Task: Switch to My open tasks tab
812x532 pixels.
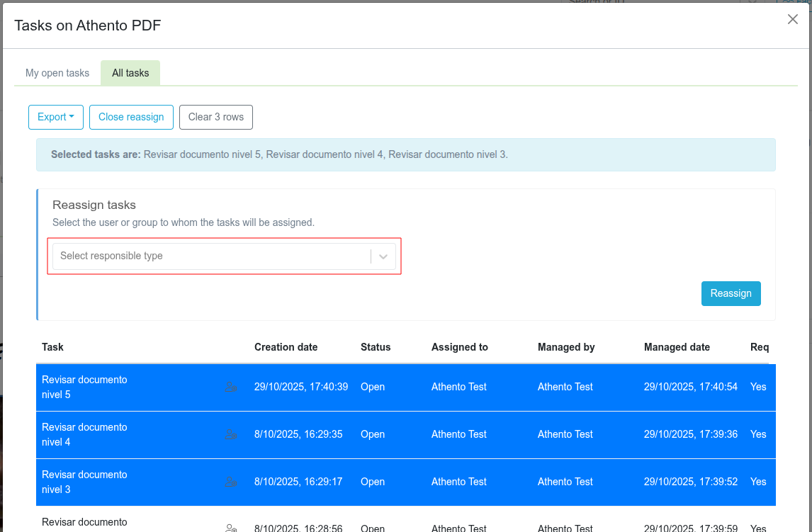Action: point(57,73)
